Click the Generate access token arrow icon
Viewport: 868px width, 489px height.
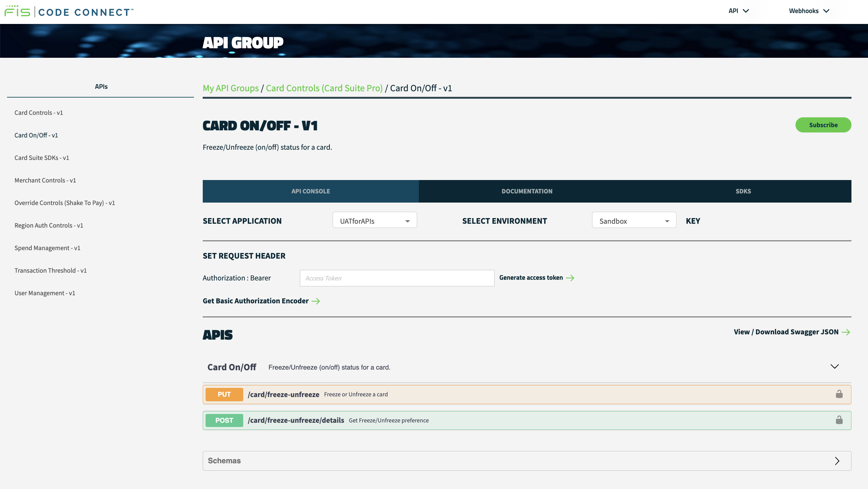click(570, 278)
